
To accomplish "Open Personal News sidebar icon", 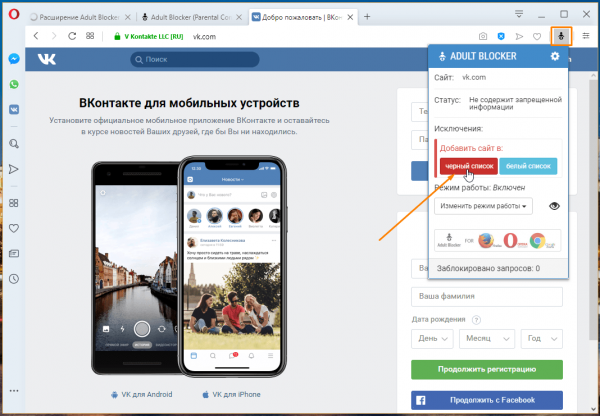I will pos(14,253).
